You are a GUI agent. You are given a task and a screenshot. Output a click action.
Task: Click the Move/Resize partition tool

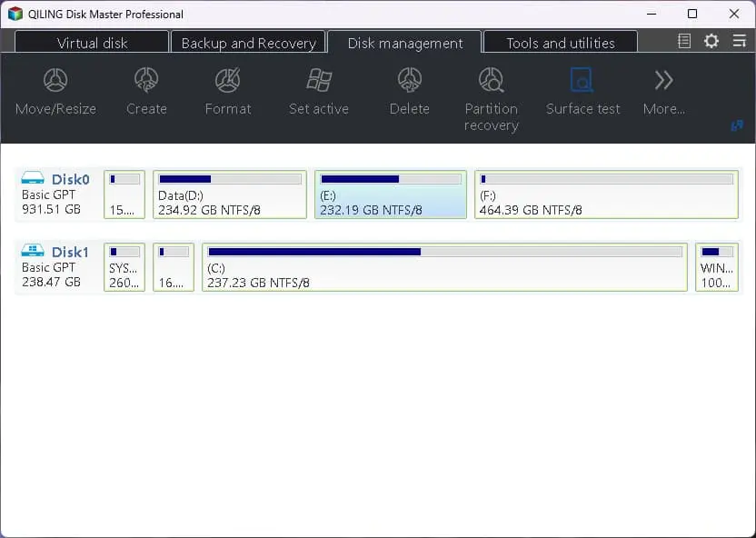[55, 92]
